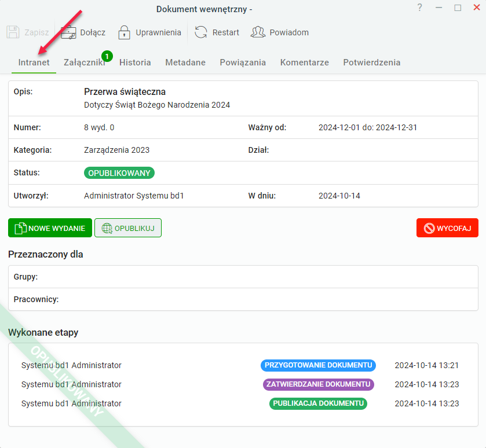Click the red WYCOFAJ button
Image resolution: width=486 pixels, height=448 pixels.
coord(447,228)
